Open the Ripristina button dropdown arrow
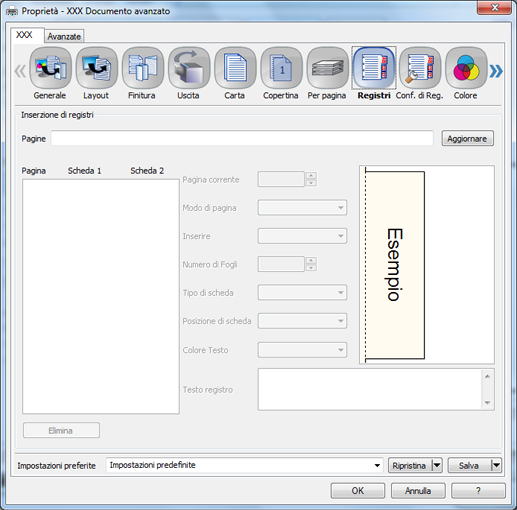 point(437,465)
